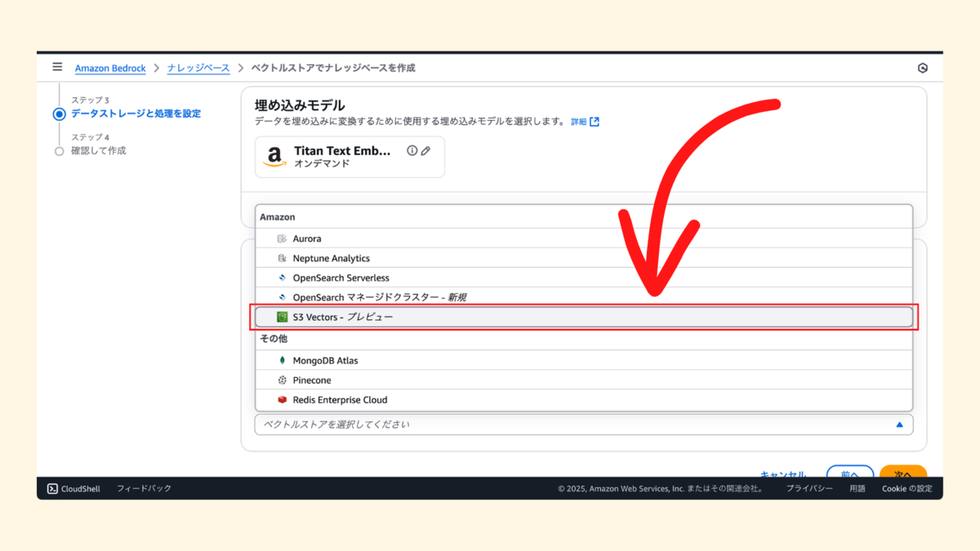Click 確認して作成 step label
The height and width of the screenshot is (551, 980).
[99, 151]
